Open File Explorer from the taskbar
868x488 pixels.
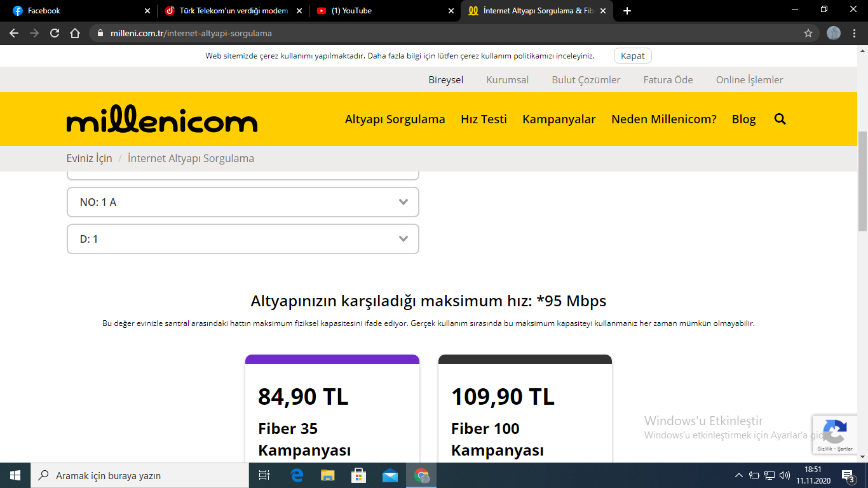click(327, 475)
